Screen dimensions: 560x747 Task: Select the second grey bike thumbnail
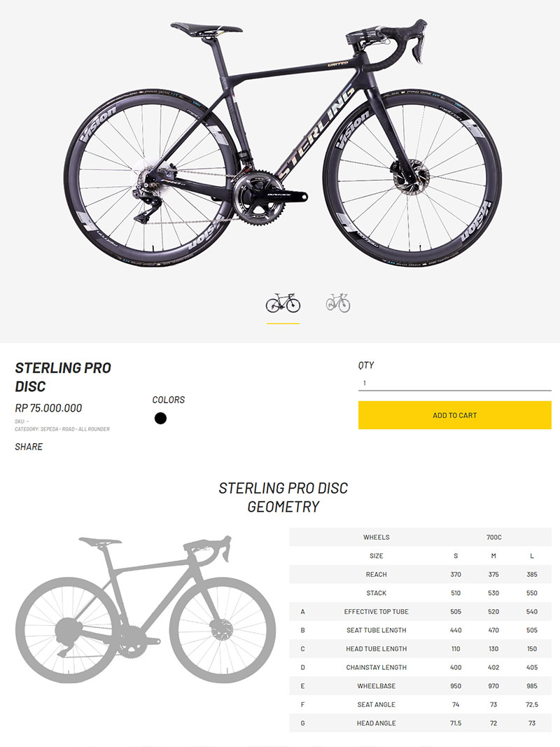[337, 303]
